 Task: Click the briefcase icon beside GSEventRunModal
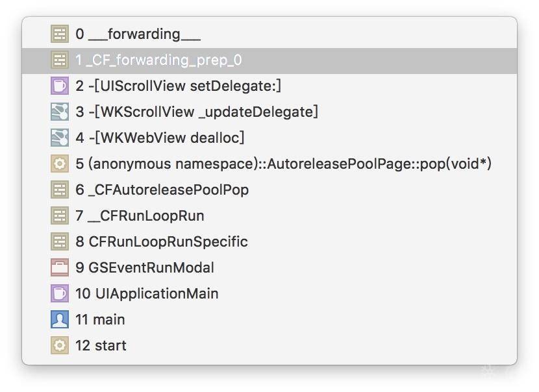(60, 267)
